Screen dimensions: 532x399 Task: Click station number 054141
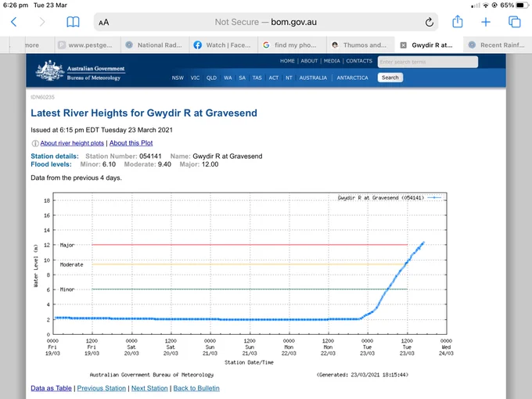[x=150, y=156]
